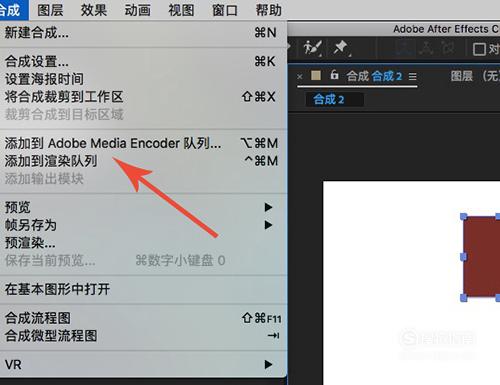Select 在基本图形中打开 entry
Viewport: 500px width, 385px height.
(x=143, y=289)
